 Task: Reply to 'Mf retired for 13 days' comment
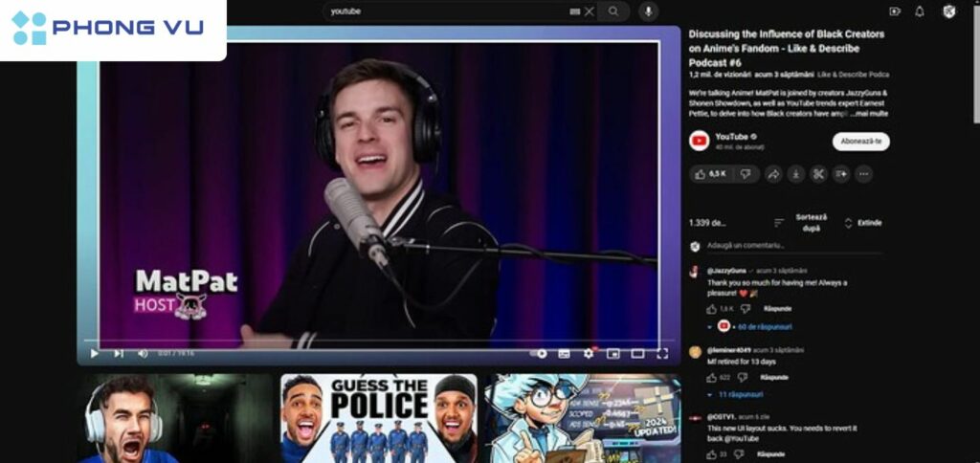[773, 378]
